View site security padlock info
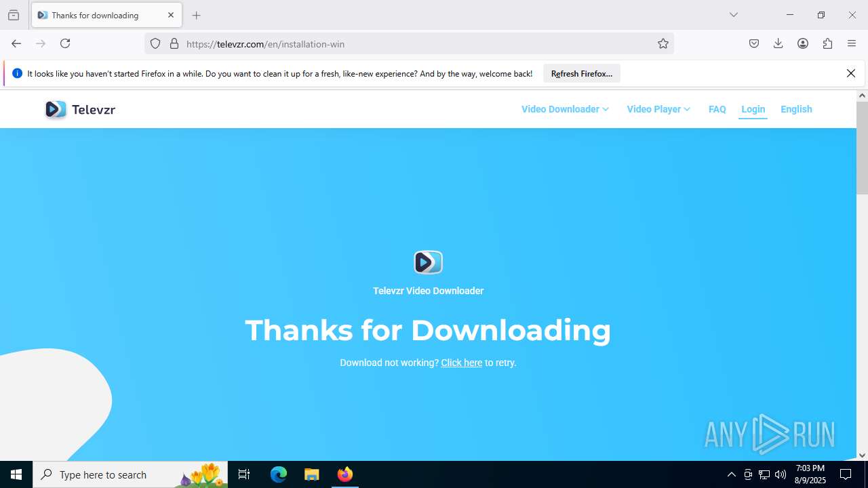This screenshot has width=868, height=488. (x=174, y=43)
